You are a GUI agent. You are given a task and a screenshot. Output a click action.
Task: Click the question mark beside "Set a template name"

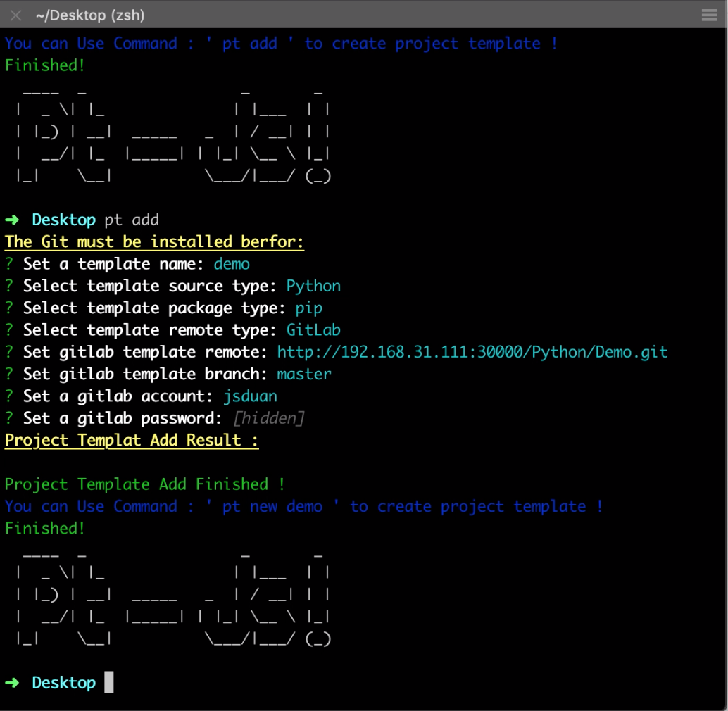pos(9,264)
